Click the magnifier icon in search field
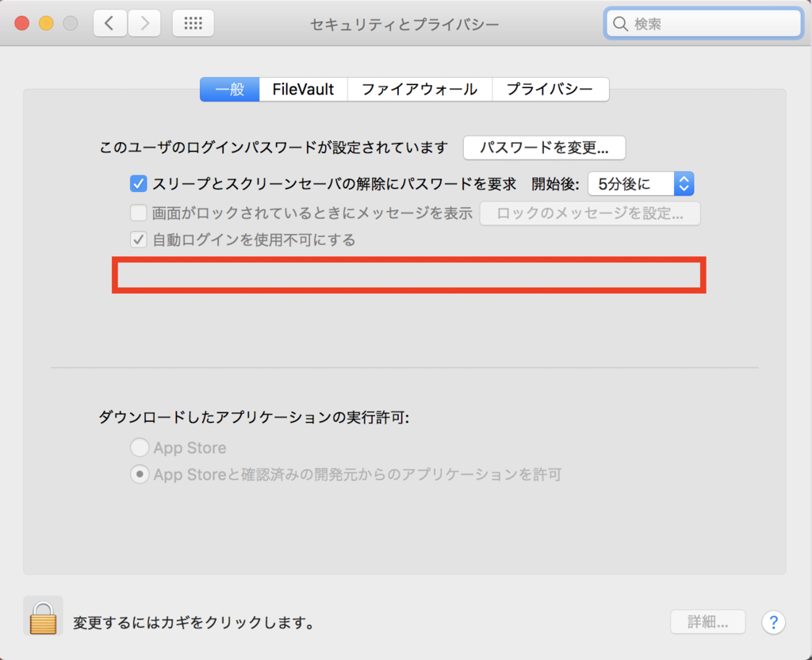This screenshot has height=660, width=812. pos(620,24)
